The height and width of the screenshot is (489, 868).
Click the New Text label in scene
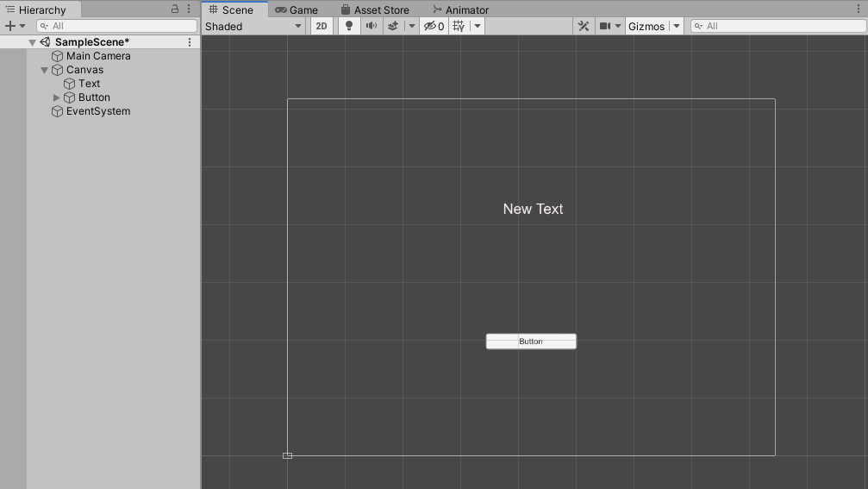533,209
